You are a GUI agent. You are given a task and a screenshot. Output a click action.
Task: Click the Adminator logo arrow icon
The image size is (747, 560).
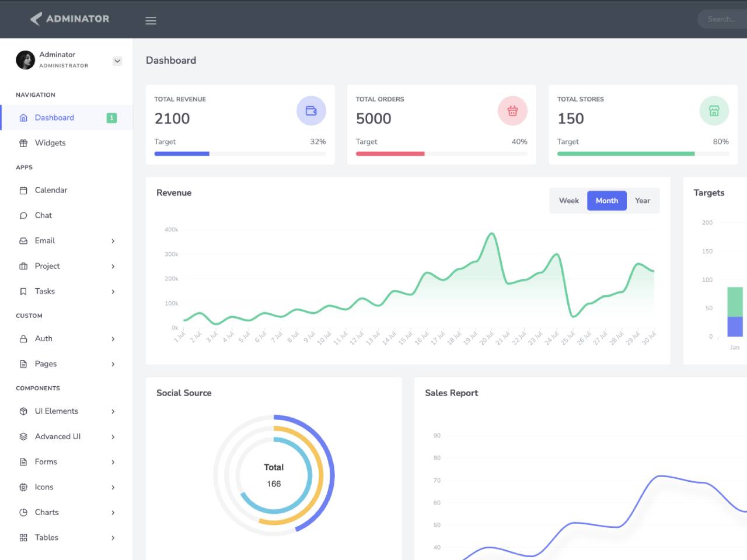click(36, 19)
